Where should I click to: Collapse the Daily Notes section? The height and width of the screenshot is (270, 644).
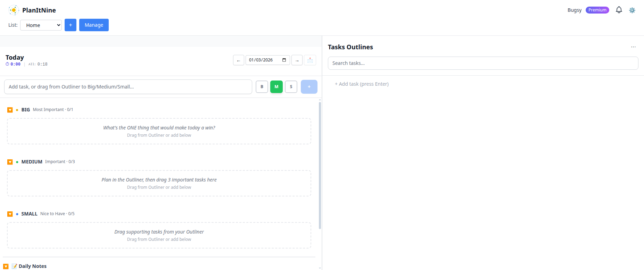click(6, 266)
